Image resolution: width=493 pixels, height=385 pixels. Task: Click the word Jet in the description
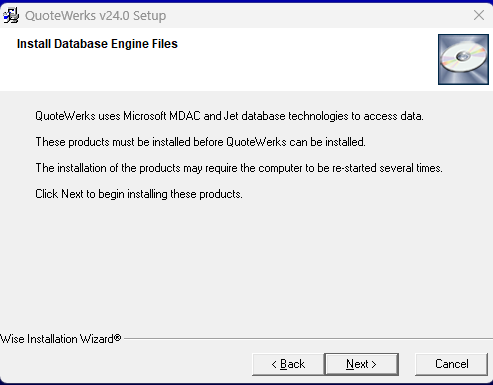click(231, 116)
